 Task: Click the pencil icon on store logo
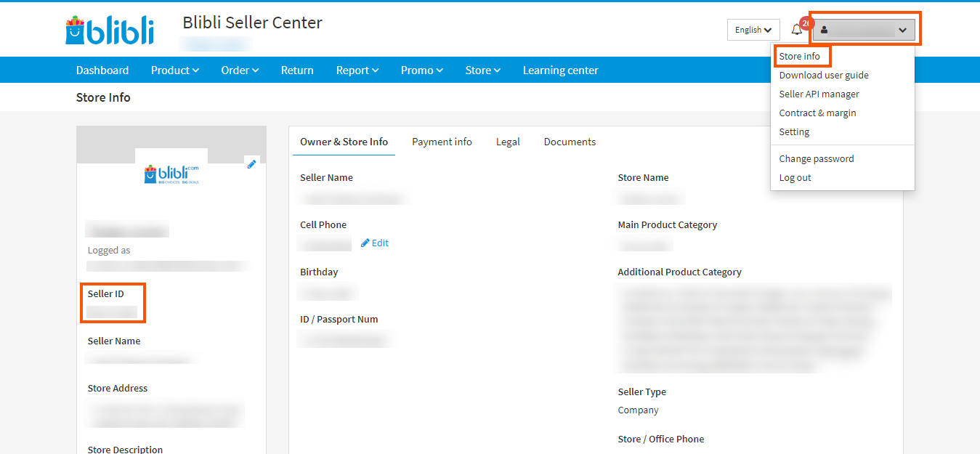(x=251, y=163)
